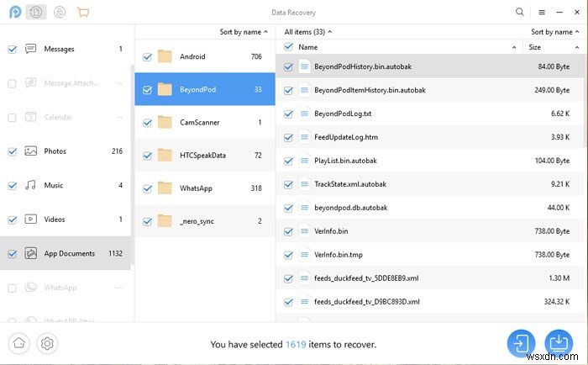Select the Videos category

pos(66,220)
